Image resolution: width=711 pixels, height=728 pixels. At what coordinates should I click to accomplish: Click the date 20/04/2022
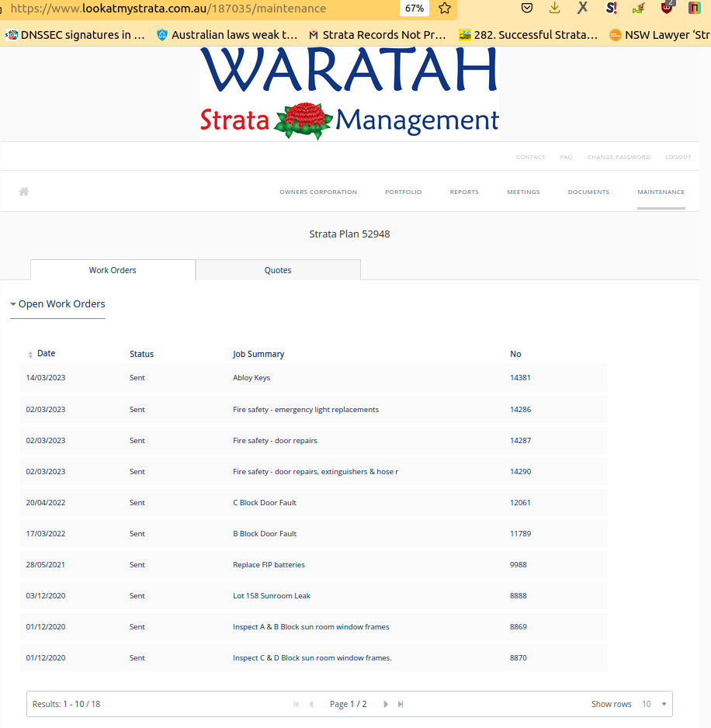[46, 502]
